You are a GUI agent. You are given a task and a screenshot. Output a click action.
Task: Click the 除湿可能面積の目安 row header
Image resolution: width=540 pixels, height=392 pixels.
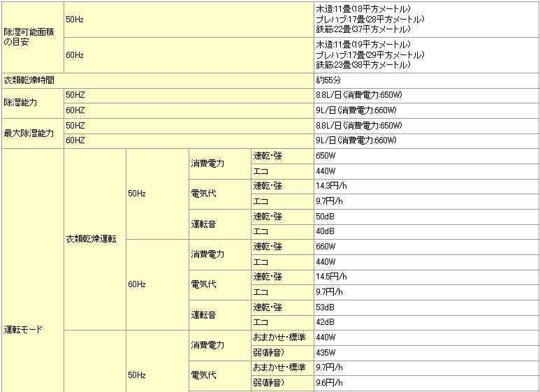pyautogui.click(x=33, y=37)
